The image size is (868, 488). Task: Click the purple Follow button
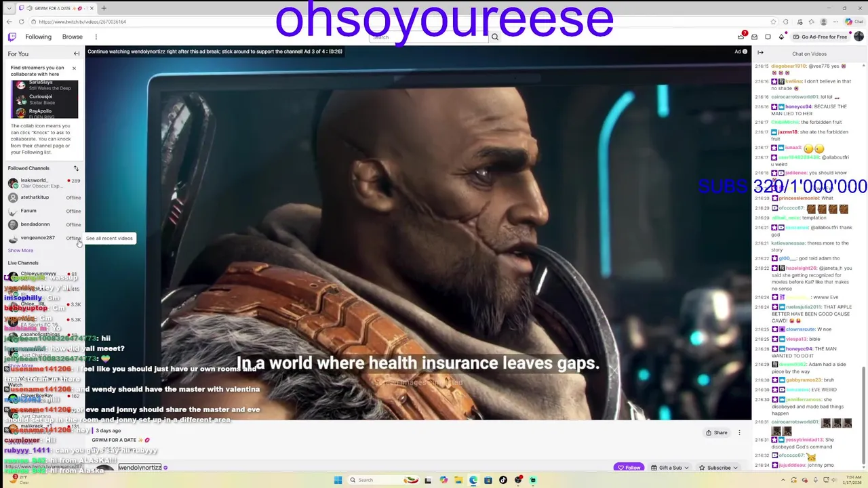click(x=629, y=467)
